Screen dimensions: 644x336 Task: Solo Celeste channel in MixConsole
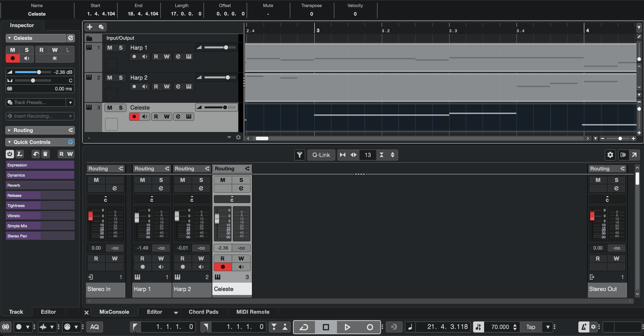coord(241,180)
